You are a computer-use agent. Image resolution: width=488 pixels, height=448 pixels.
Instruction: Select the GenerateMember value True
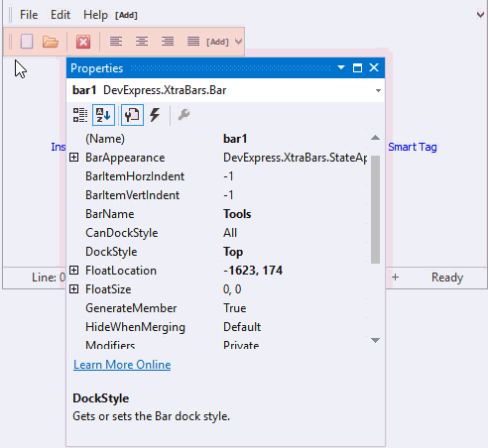(235, 308)
